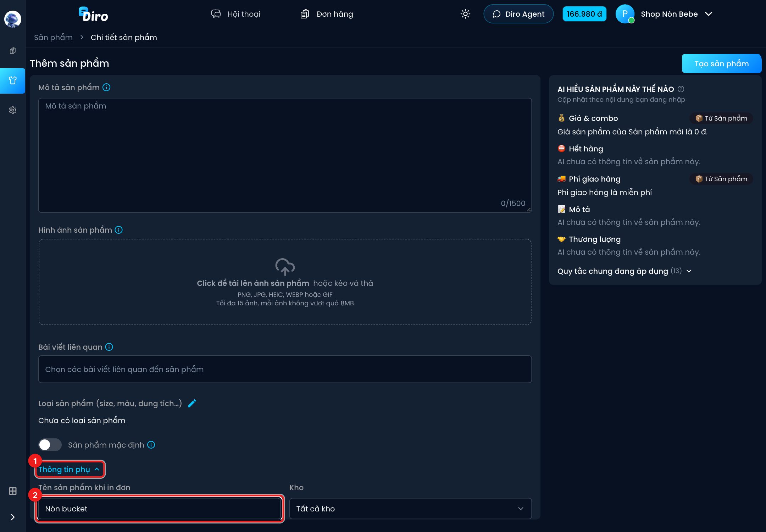Screen dimensions: 766x532
Task: Click the Nón bucket name field
Action: [159, 509]
